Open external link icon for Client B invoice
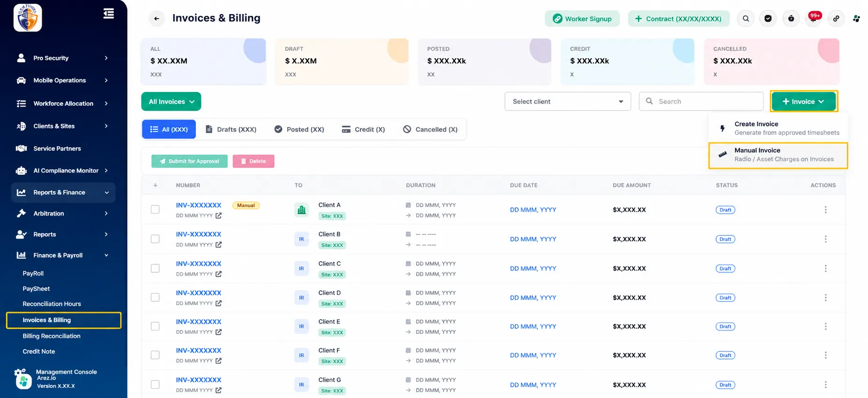 (x=219, y=245)
